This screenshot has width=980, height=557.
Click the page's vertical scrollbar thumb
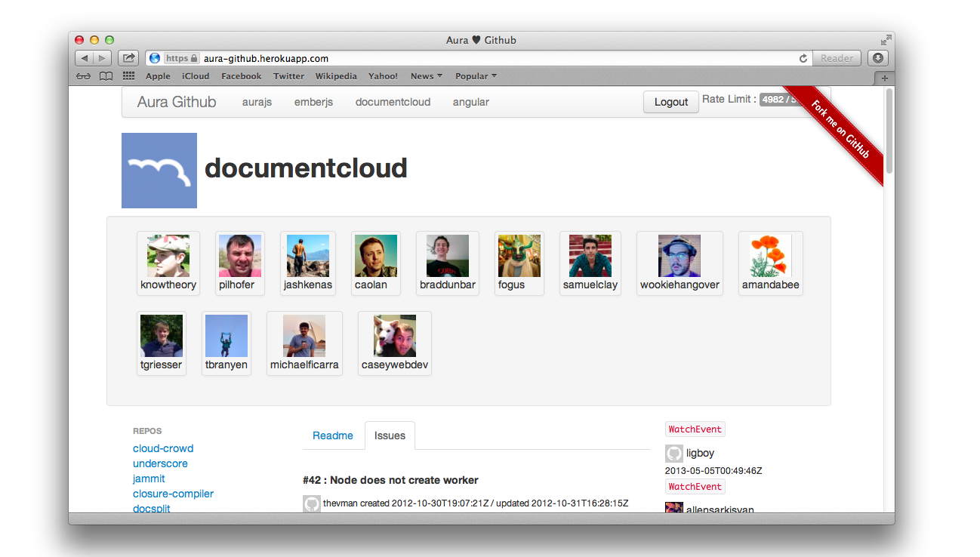pyautogui.click(x=889, y=130)
